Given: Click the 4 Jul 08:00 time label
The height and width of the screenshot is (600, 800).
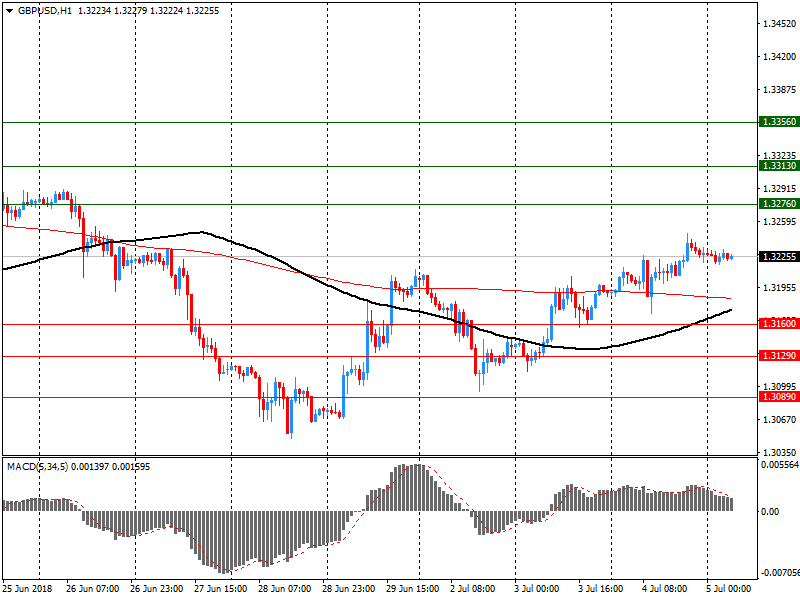Looking at the screenshot, I should [665, 589].
